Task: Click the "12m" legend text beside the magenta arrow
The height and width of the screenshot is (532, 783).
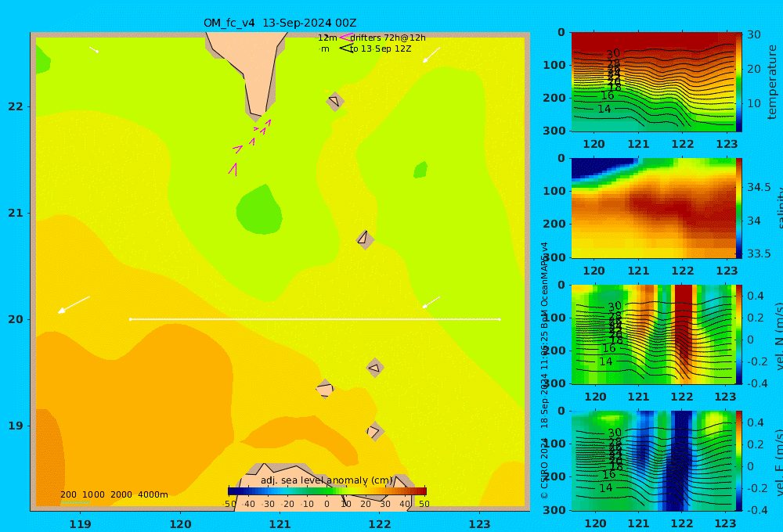Action: tap(327, 38)
